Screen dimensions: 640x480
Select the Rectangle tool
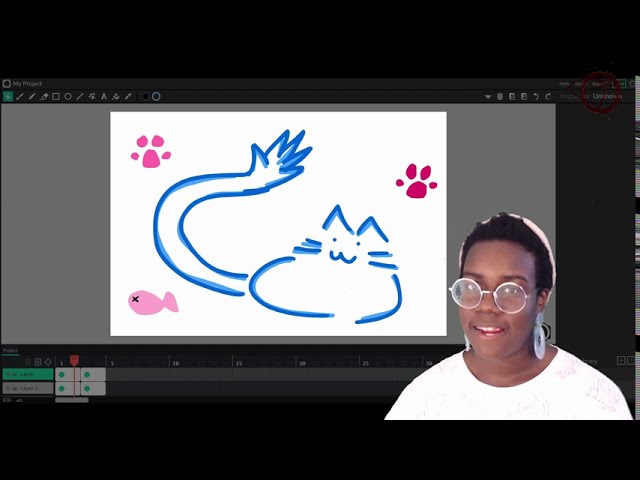pos(56,96)
